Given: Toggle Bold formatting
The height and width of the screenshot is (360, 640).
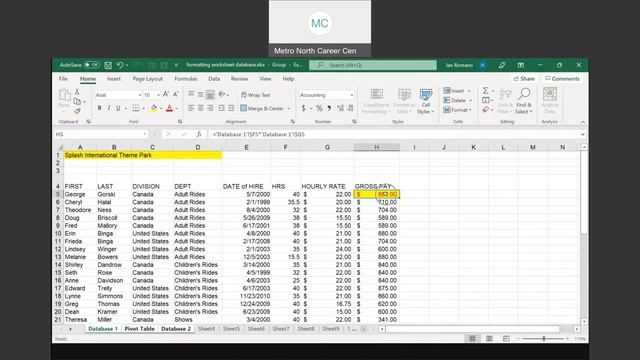Looking at the screenshot, I should (99, 108).
